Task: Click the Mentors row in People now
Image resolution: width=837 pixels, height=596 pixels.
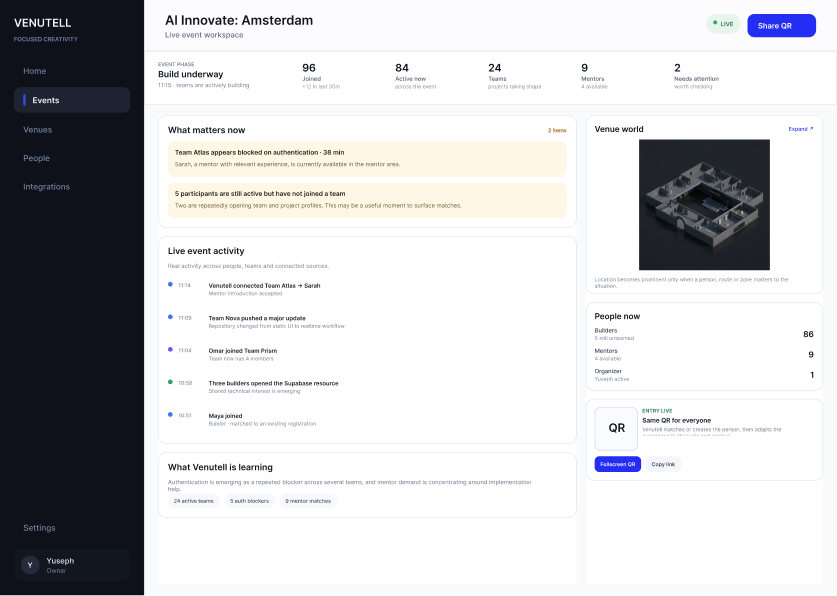Action: coord(704,354)
